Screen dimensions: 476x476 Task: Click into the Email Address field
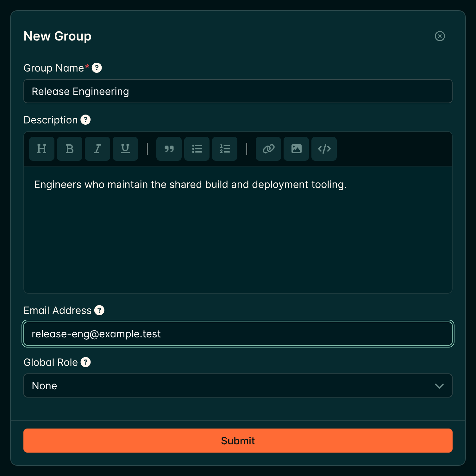pos(238,334)
